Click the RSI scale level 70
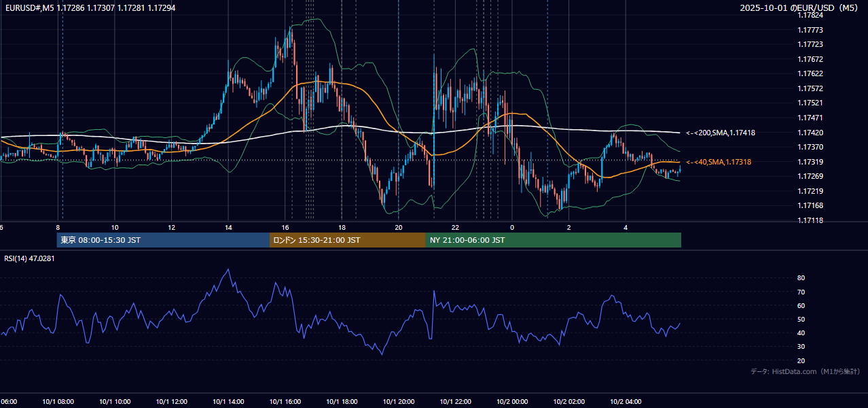This screenshot has width=868, height=408. point(801,292)
